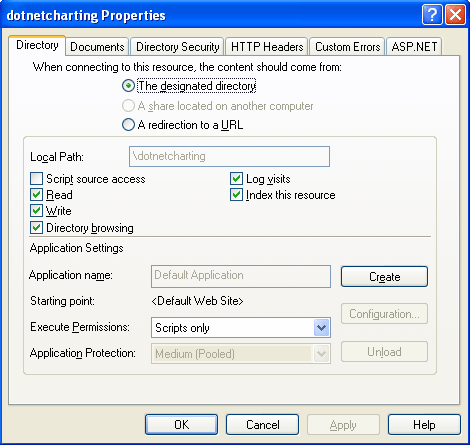Open the Directory Security tab
Image resolution: width=470 pixels, height=445 pixels.
[177, 47]
